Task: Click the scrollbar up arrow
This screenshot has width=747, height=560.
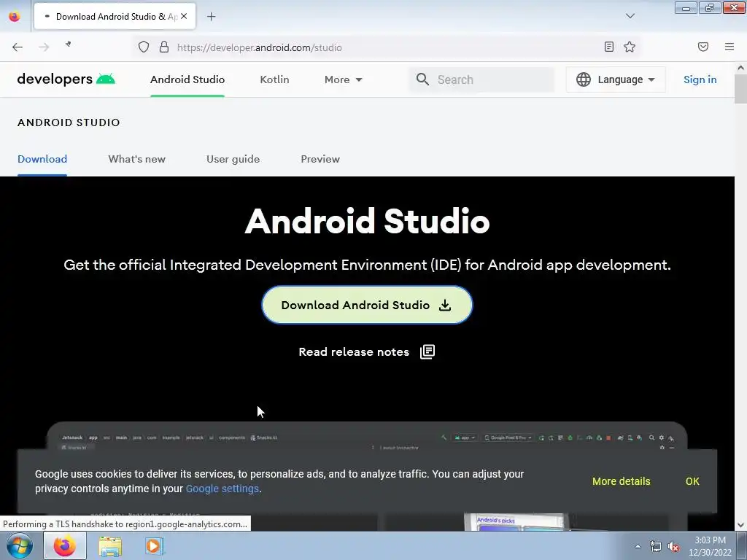Action: coord(740,68)
